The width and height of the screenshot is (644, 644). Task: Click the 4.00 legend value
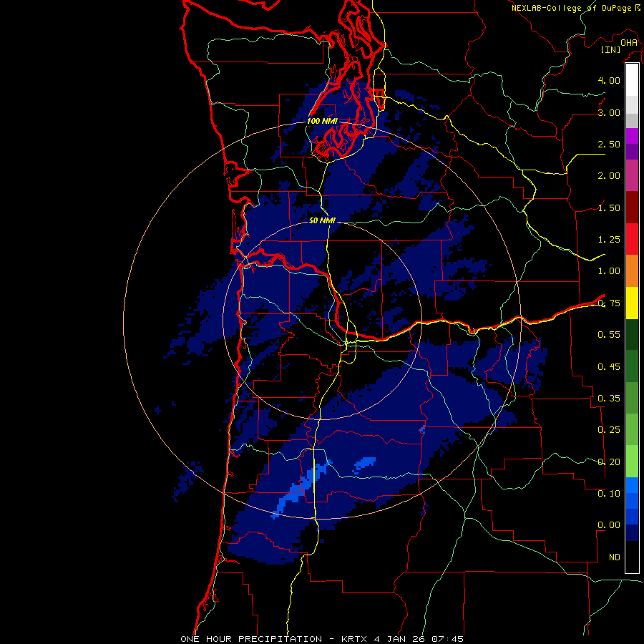(x=609, y=80)
